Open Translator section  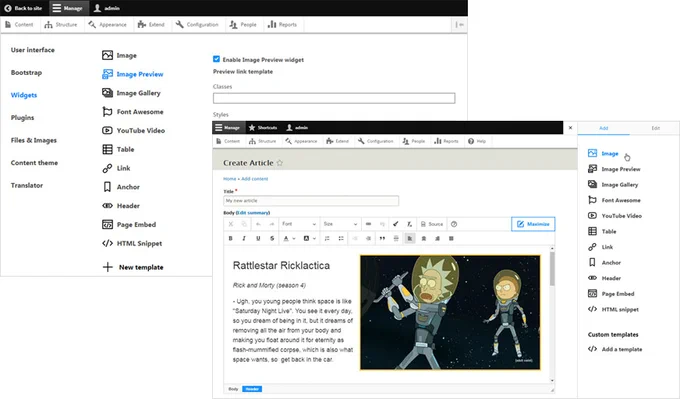(27, 185)
